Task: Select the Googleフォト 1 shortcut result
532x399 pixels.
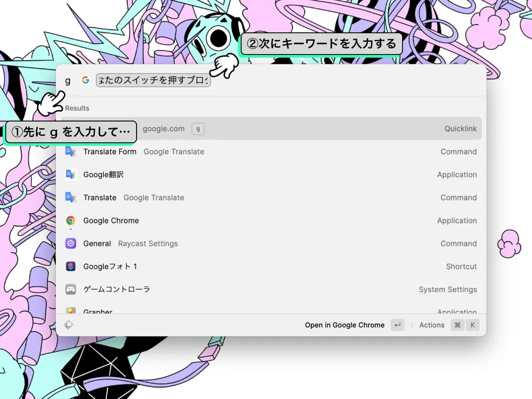Action: (271, 266)
